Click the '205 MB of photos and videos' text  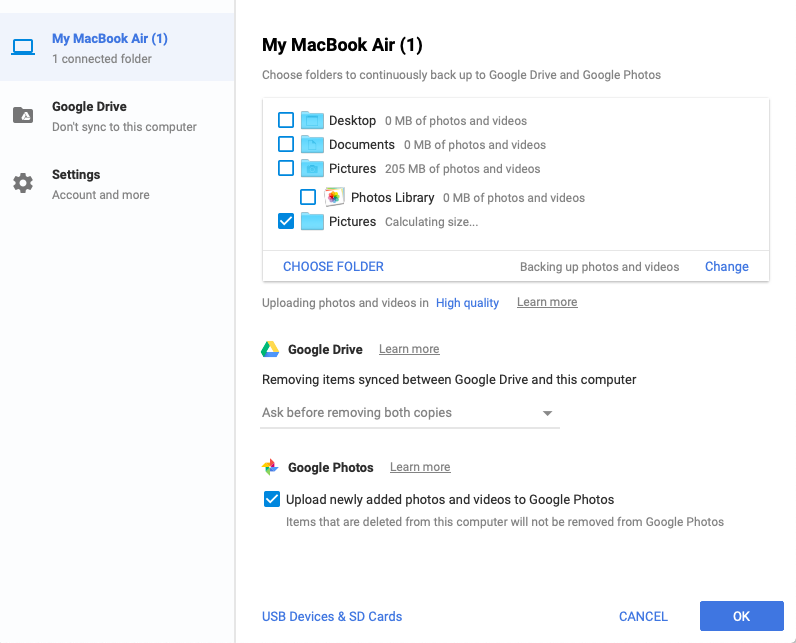pos(462,168)
